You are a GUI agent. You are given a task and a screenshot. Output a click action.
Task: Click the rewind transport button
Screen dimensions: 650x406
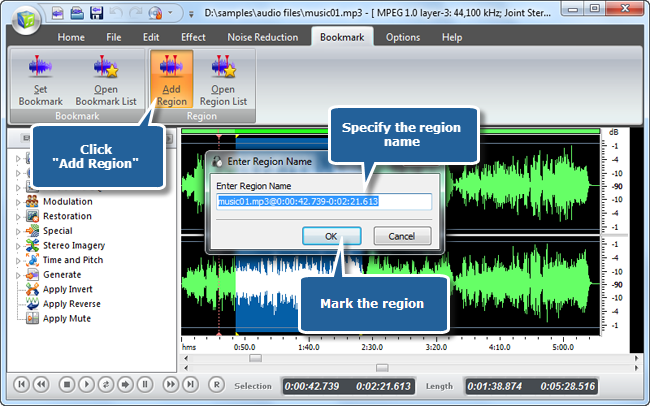41,384
